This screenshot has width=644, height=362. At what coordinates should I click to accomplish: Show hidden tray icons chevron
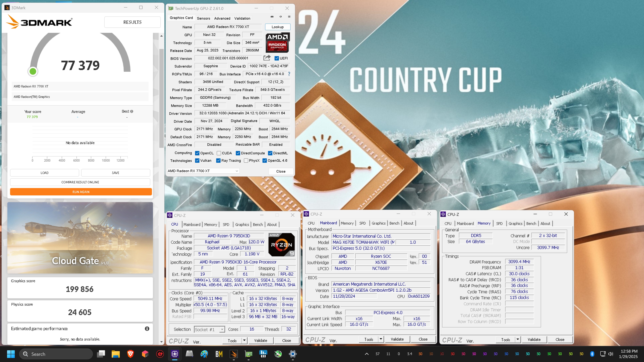click(367, 354)
